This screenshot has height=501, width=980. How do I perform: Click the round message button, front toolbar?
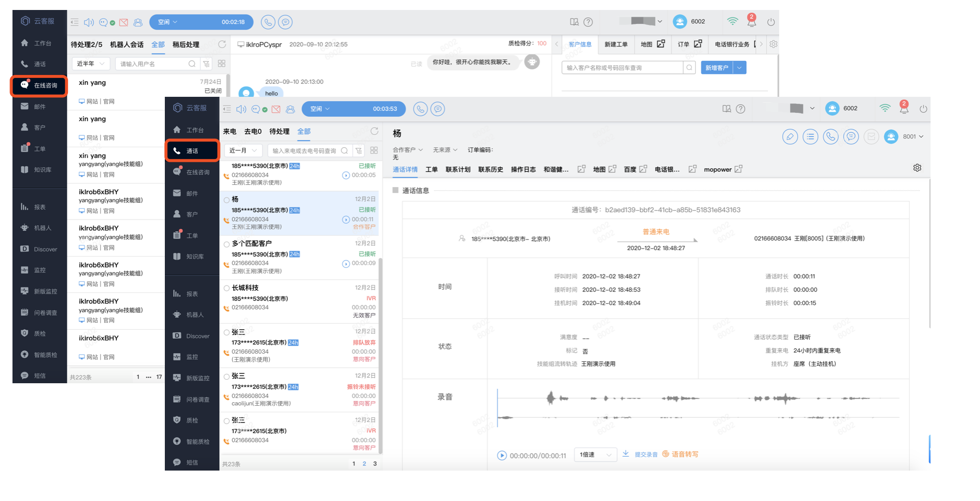[x=438, y=109]
